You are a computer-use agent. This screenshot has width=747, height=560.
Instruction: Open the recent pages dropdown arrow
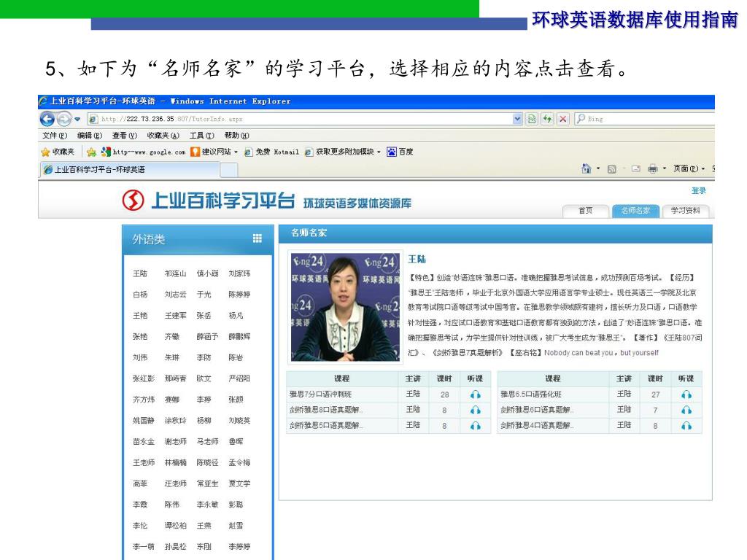pyautogui.click(x=77, y=119)
